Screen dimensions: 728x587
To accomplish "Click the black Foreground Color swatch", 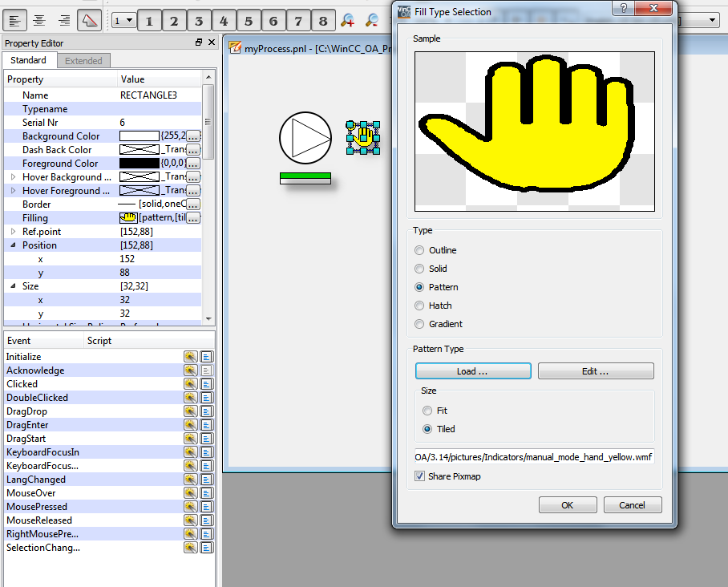I will pos(139,164).
